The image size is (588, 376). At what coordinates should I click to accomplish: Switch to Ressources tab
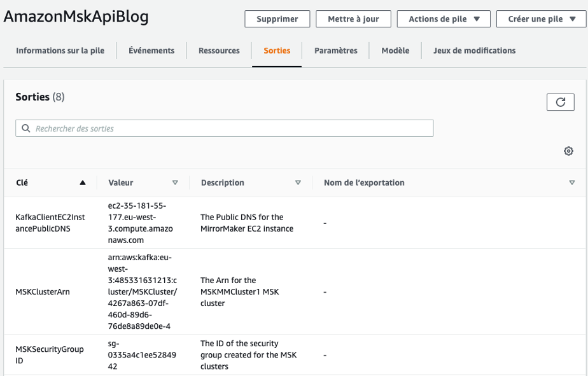pos(219,51)
